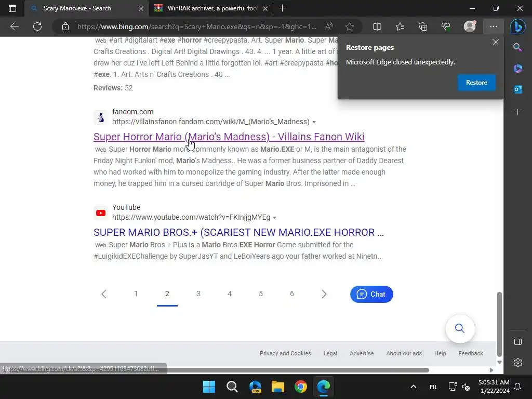Close the Restore pages popup
Viewport: 532px width, 399px height.
(496, 42)
